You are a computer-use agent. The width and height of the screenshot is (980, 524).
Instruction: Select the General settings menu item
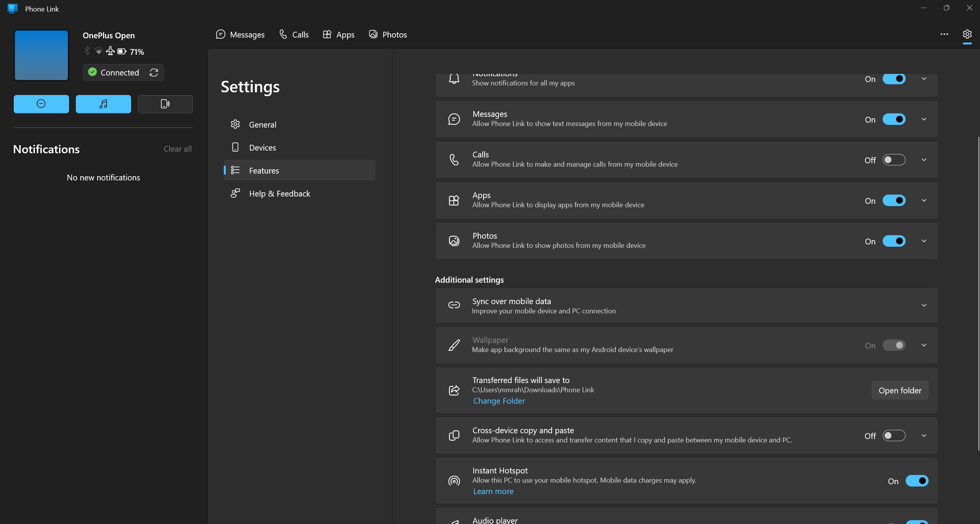(263, 124)
